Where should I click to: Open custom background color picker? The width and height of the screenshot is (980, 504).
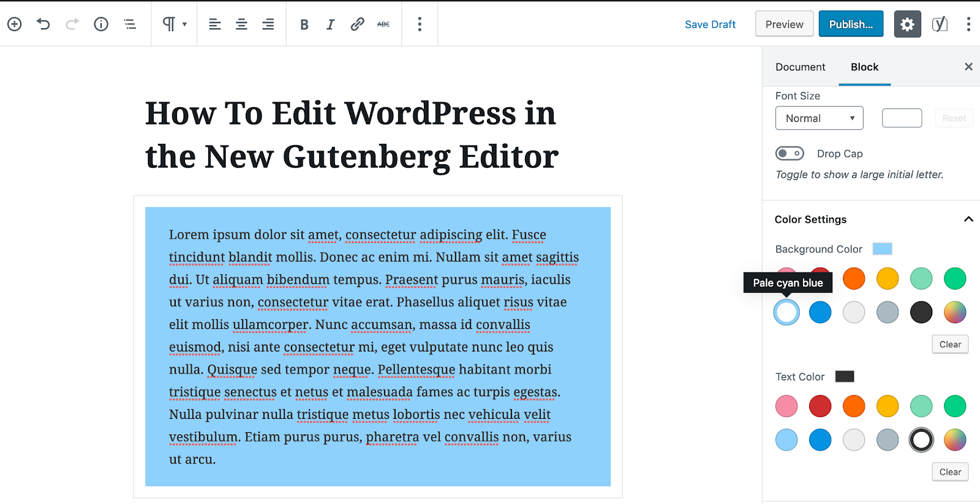pos(955,312)
